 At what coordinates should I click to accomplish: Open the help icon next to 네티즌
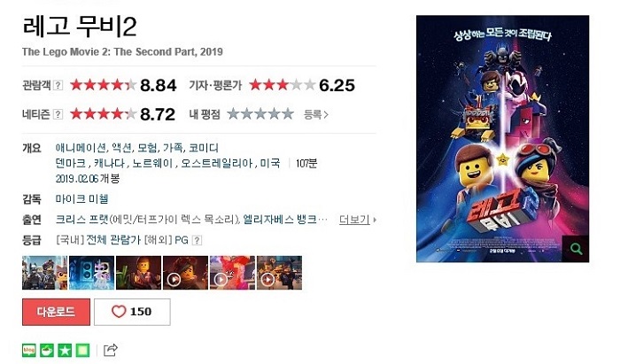(58, 114)
